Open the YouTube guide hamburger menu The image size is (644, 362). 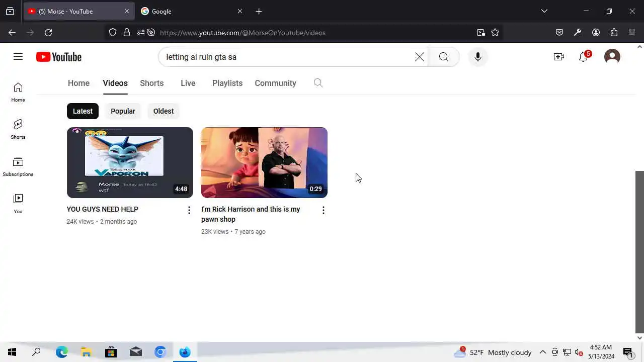coord(18,57)
